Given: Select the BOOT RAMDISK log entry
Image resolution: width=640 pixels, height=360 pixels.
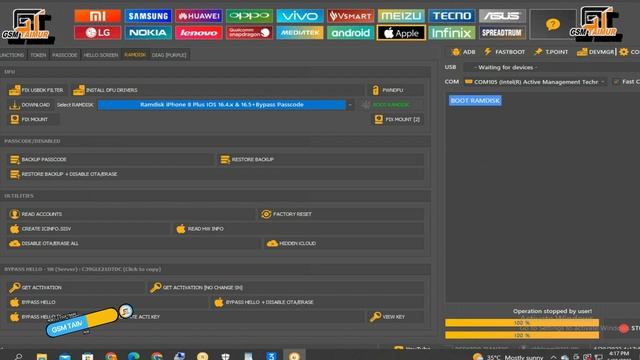Looking at the screenshot, I should click(x=475, y=100).
